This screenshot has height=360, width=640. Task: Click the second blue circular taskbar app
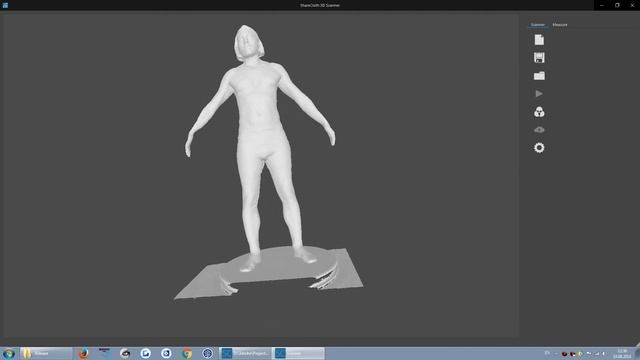click(x=166, y=353)
